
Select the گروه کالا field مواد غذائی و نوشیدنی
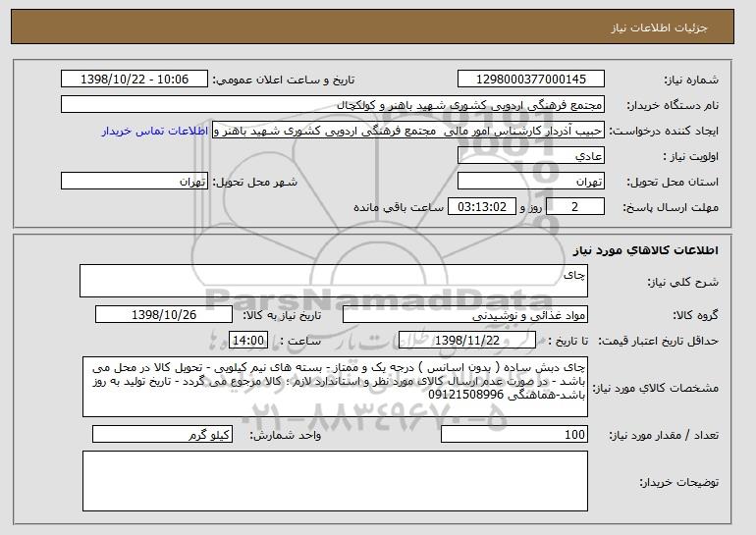tap(465, 315)
